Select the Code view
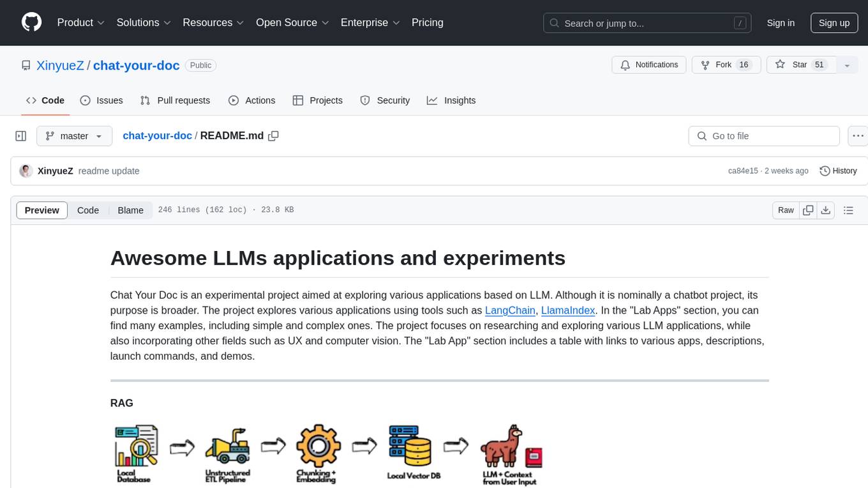This screenshot has height=488, width=868. pos(88,210)
